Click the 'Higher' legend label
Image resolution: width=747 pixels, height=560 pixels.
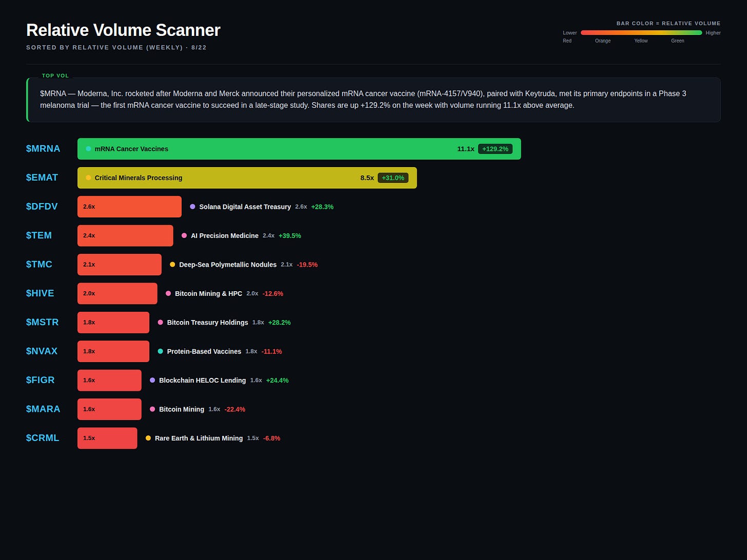(713, 33)
